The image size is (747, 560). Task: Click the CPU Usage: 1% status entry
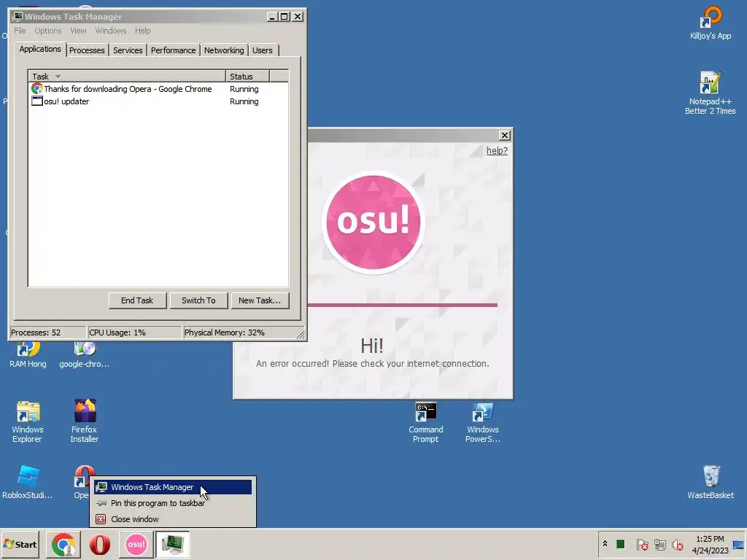(x=135, y=332)
